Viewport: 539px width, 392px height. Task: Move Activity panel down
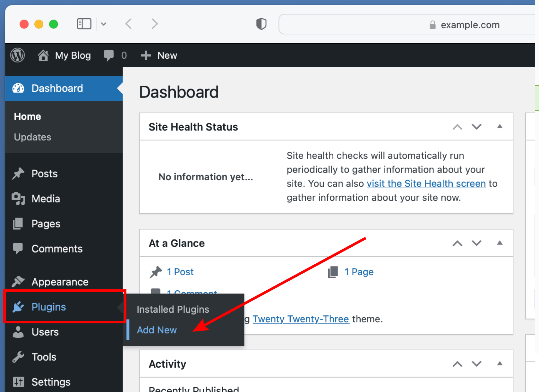click(x=477, y=364)
